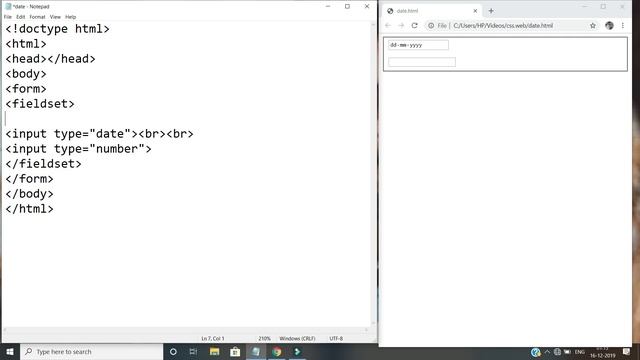640x360 pixels.
Task: Open the taskbar clock and date
Action: click(x=602, y=352)
